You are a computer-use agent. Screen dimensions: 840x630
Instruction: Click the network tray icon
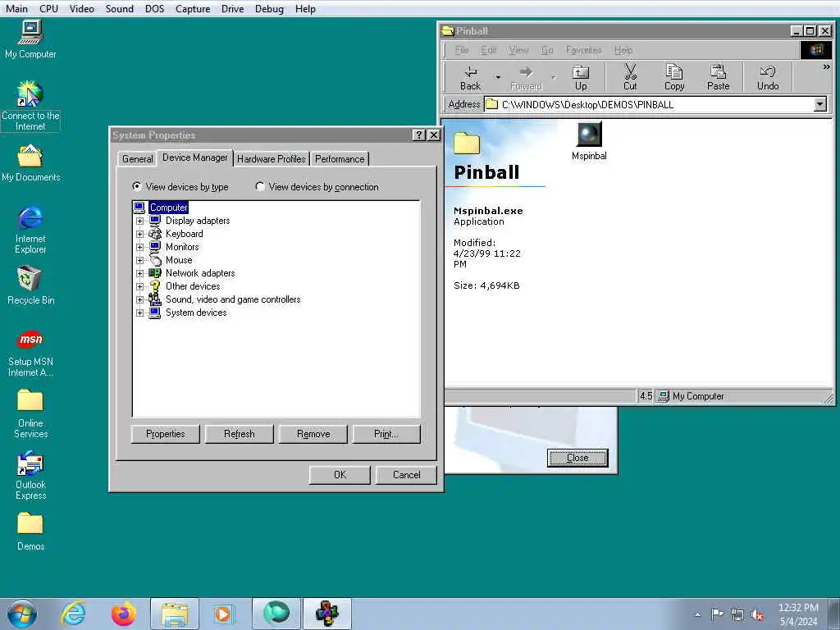coord(737,614)
